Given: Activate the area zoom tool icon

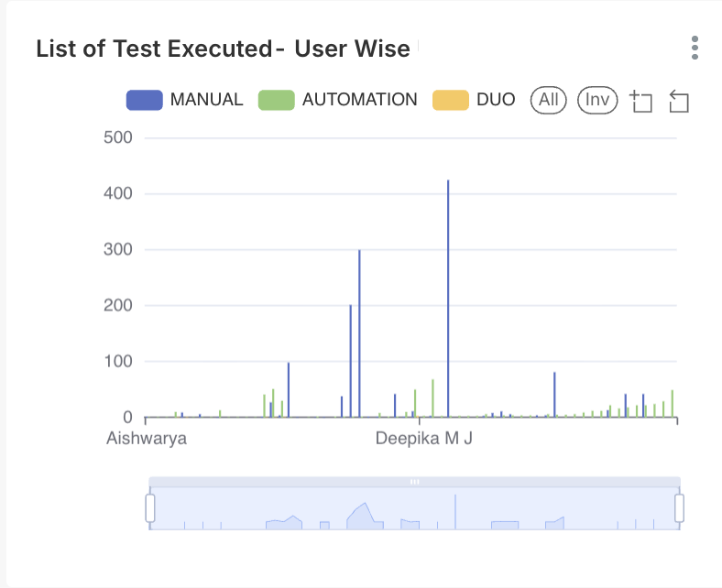Looking at the screenshot, I should (x=641, y=101).
